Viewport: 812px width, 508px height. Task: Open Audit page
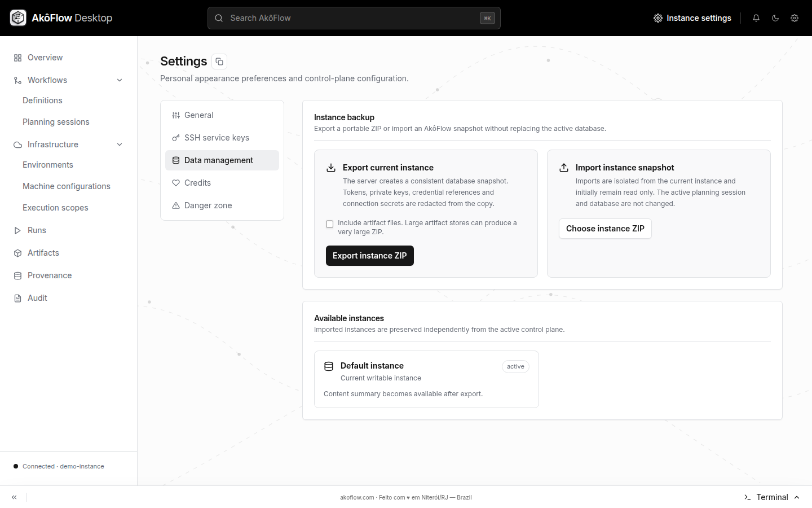tap(68, 298)
